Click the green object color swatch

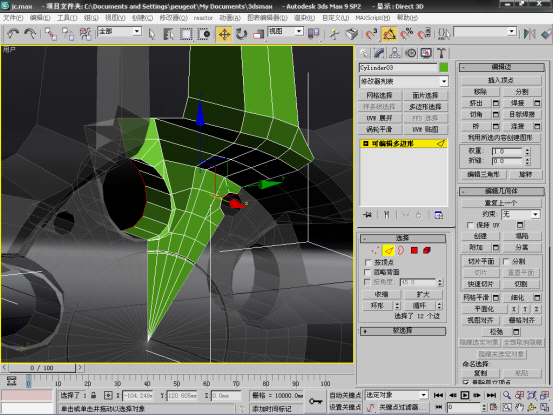click(x=444, y=68)
